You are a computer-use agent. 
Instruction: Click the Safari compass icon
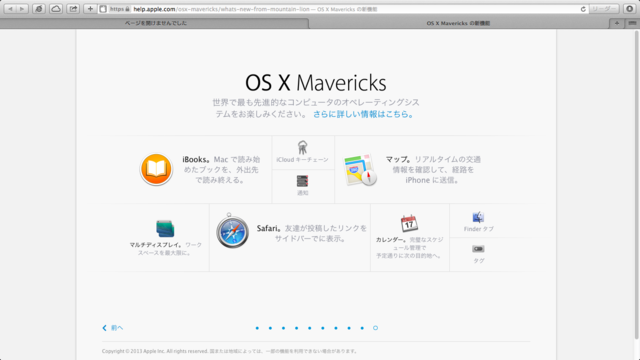pyautogui.click(x=232, y=231)
